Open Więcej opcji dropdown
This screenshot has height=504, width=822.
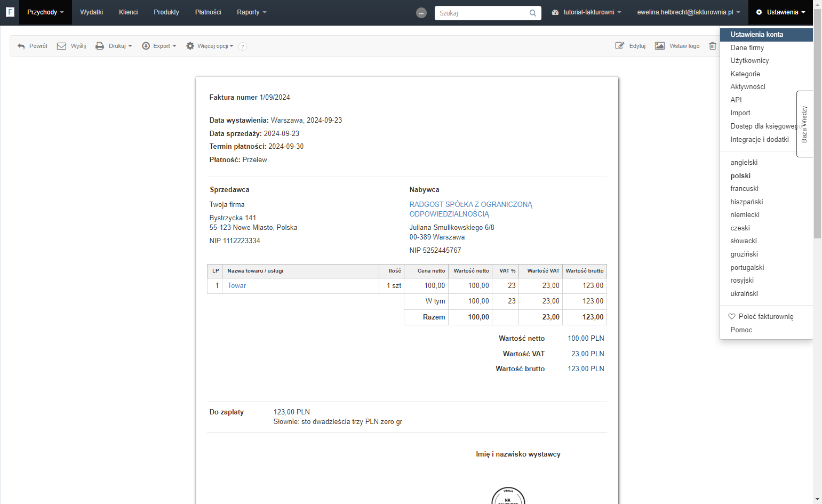pyautogui.click(x=210, y=46)
